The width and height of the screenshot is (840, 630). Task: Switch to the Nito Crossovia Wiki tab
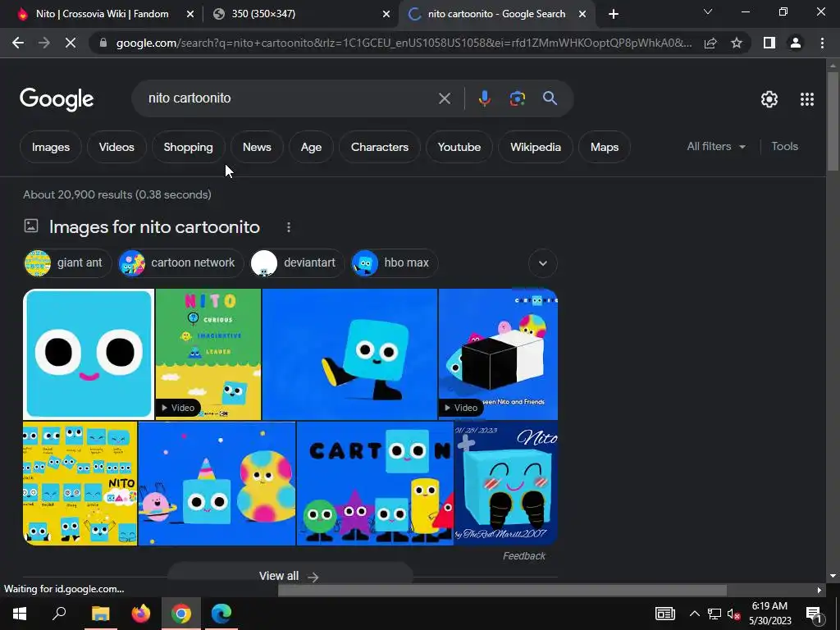coord(100,14)
